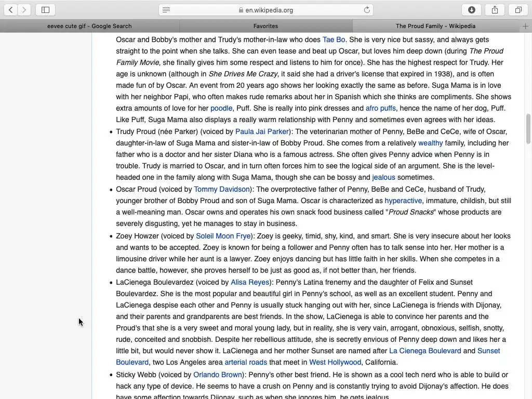Click the en.wikipedia.org address field
This screenshot has width=532, height=399.
pos(266,10)
